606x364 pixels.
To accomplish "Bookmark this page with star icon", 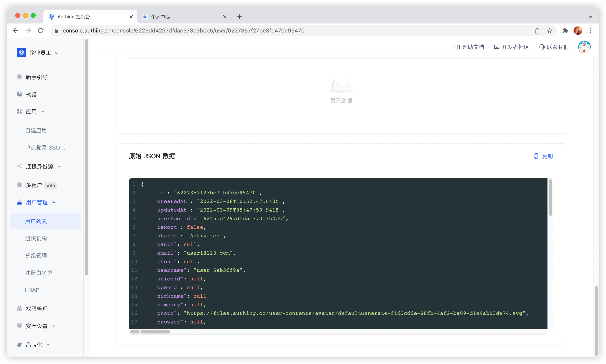I will click(x=549, y=31).
